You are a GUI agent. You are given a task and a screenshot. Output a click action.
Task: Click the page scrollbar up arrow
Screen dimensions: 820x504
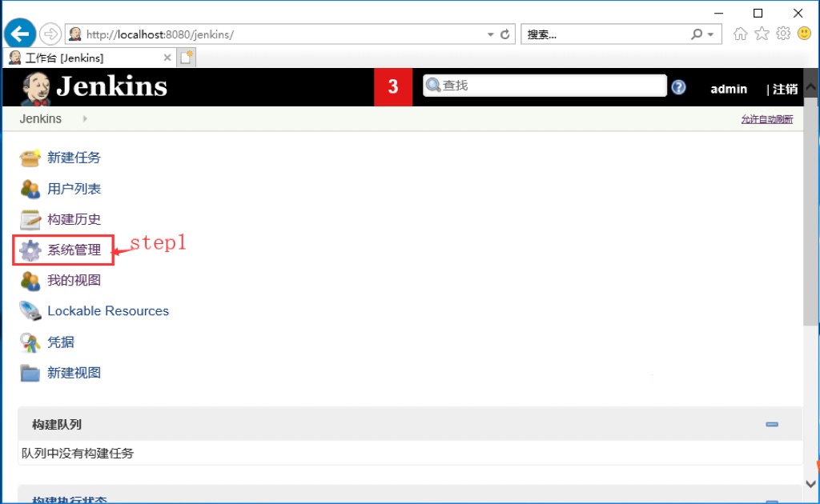(810, 87)
